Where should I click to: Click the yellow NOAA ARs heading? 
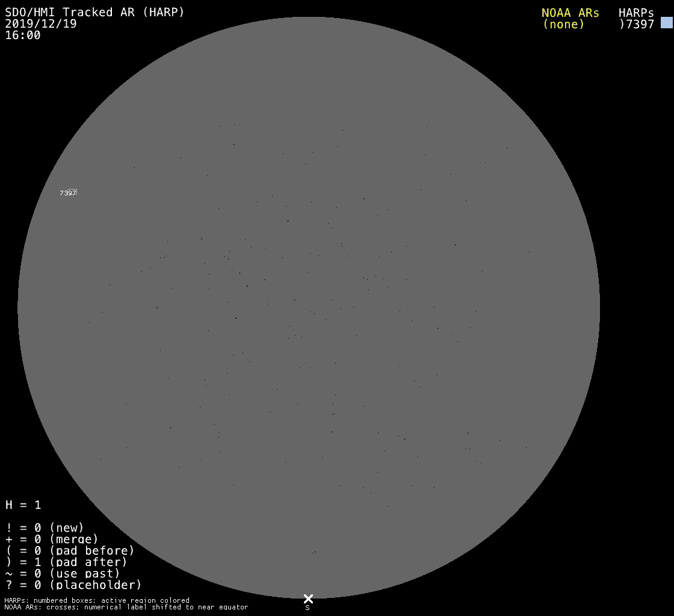[570, 13]
